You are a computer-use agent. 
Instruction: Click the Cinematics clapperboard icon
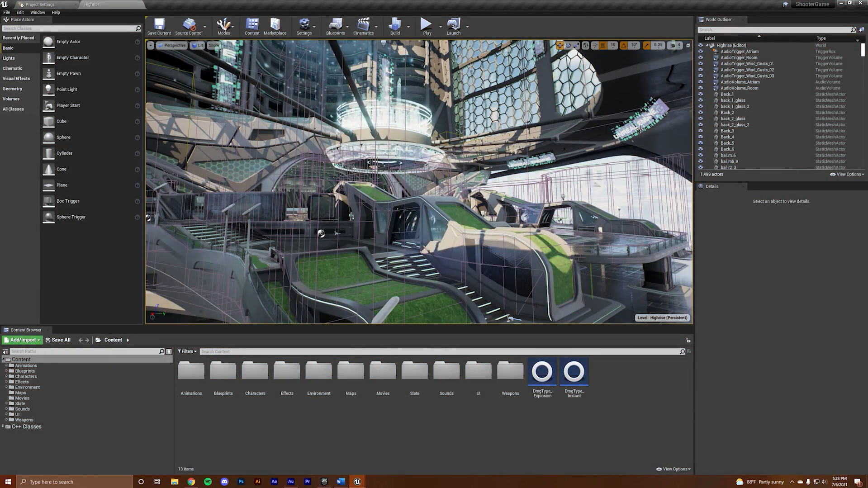point(363,25)
